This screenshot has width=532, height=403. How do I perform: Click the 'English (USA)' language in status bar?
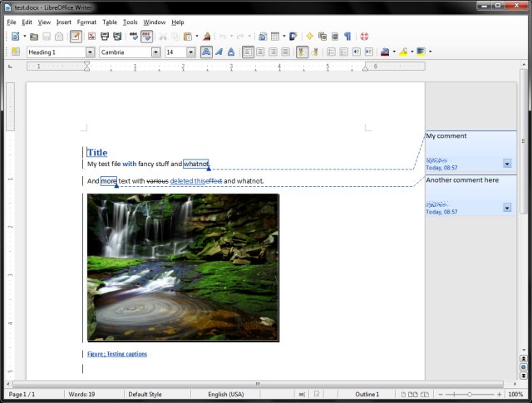[x=226, y=394]
